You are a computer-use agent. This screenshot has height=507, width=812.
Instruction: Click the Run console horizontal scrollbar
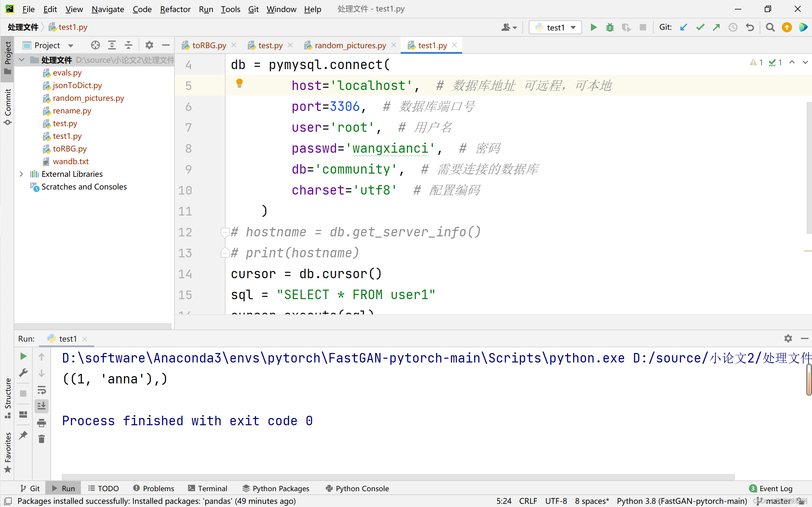click(x=398, y=477)
